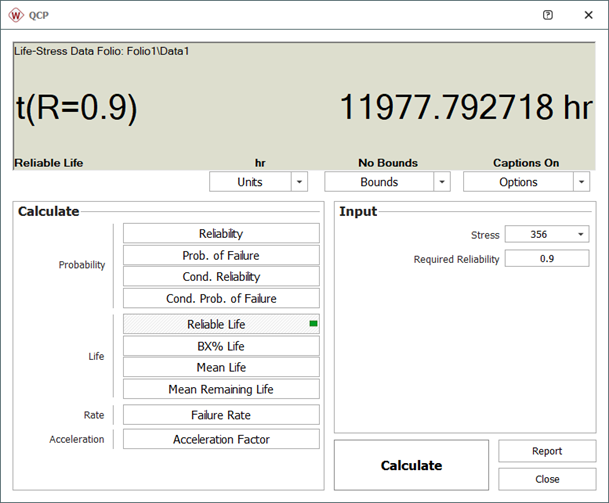Click the Required Reliability input field
Screen dimensions: 609x503
tap(546, 259)
